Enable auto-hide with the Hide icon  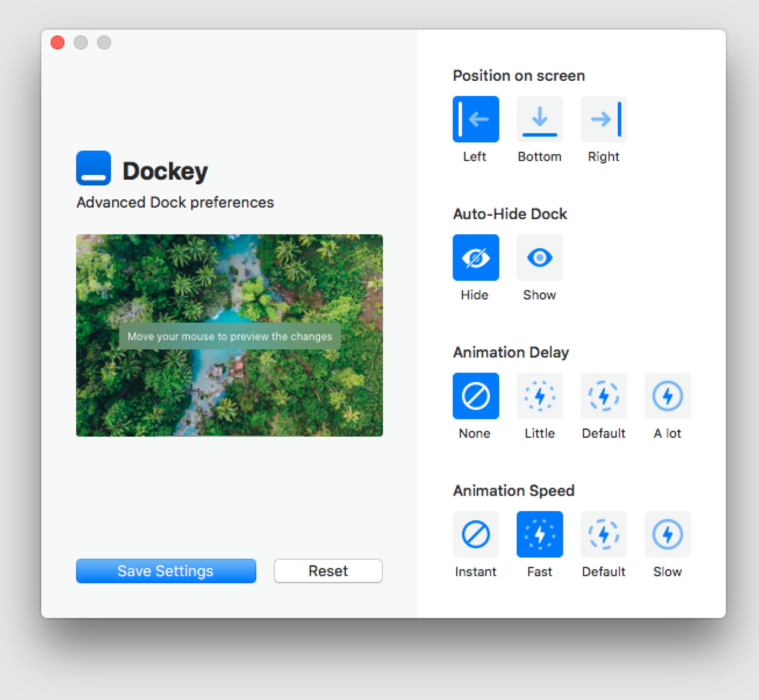pos(475,258)
